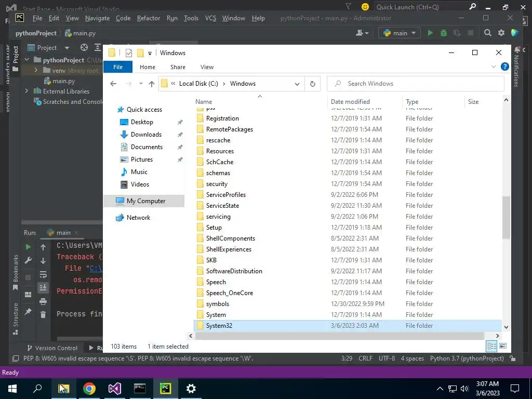Click the Explorer horizontal scrollbar
The image size is (532, 399).
[340, 336]
